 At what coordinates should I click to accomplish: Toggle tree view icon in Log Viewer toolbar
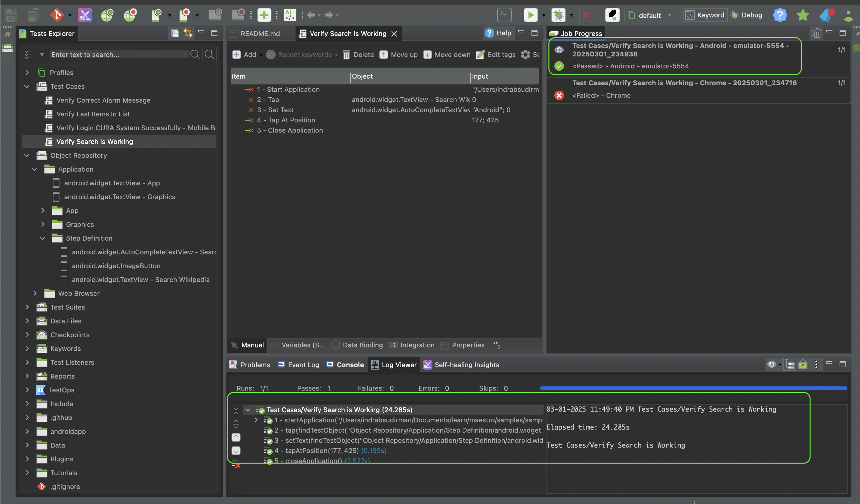[790, 364]
